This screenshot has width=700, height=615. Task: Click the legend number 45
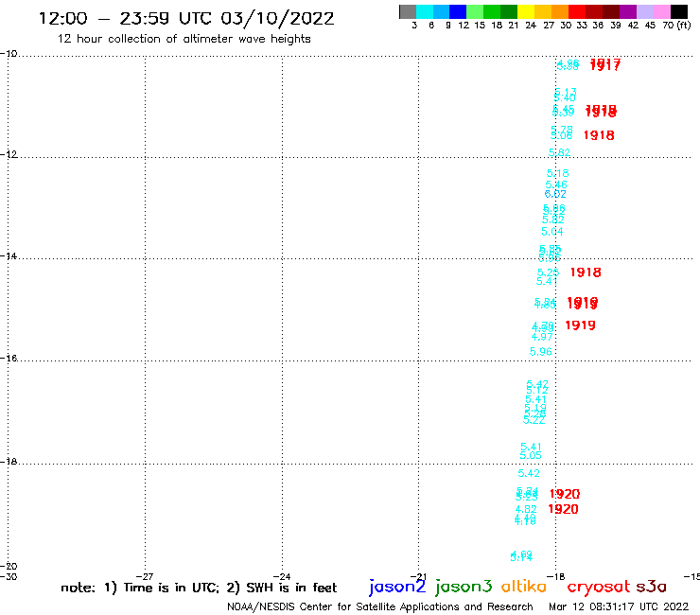[650, 26]
